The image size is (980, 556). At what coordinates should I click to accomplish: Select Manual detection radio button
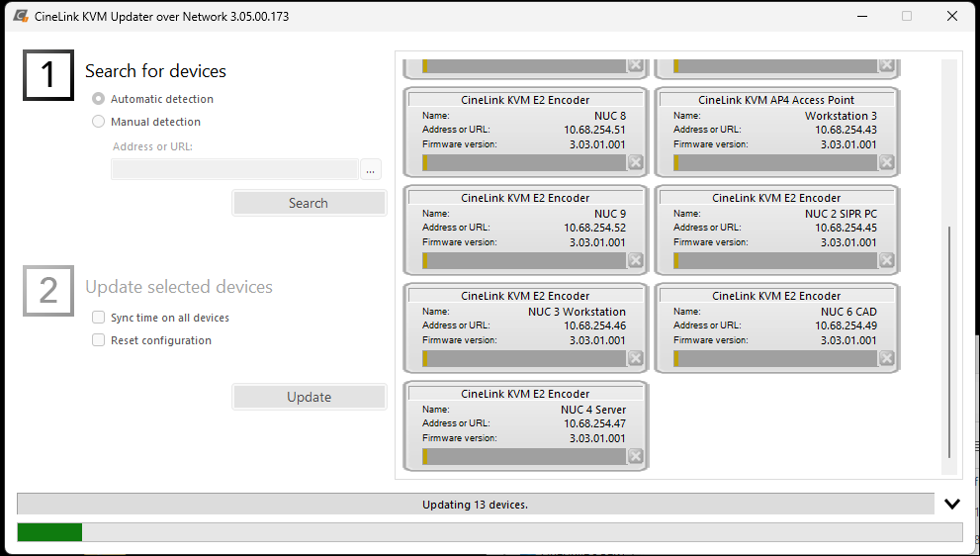tap(98, 122)
